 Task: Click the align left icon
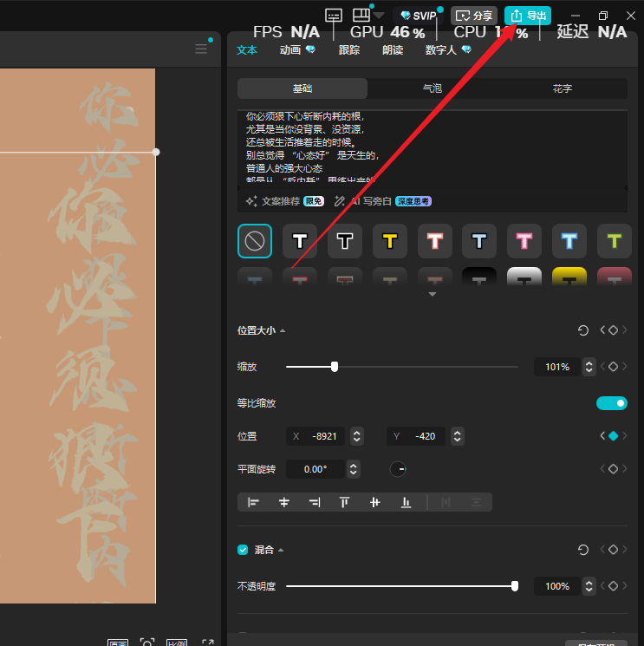tap(254, 502)
